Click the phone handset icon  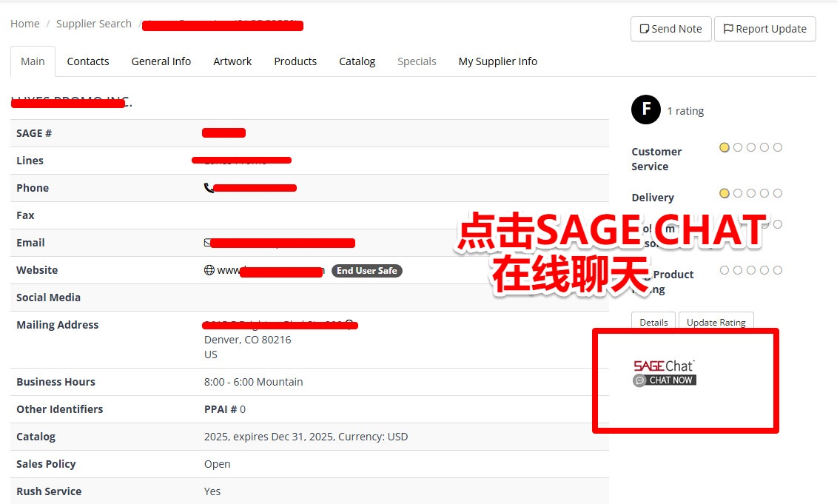coord(208,188)
